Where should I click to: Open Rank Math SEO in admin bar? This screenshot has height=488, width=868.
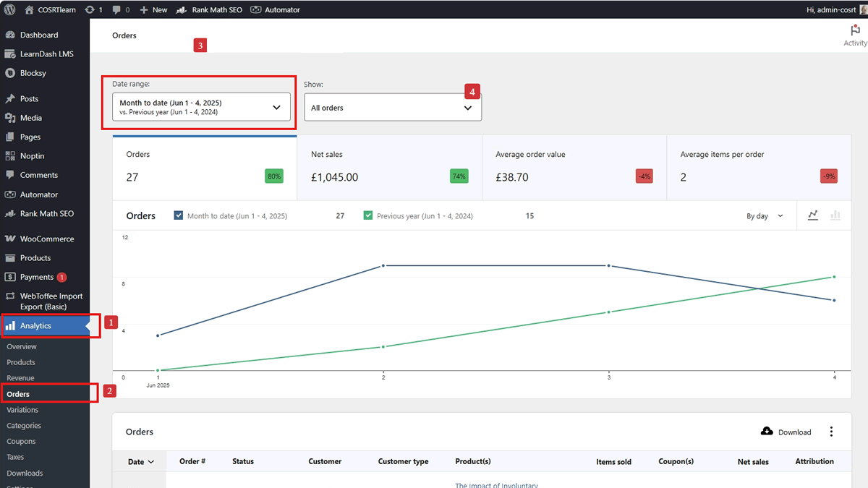tap(210, 10)
